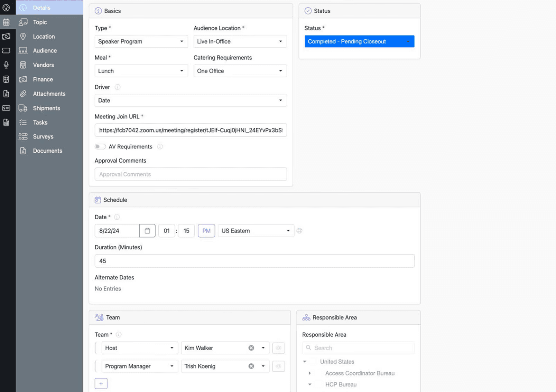This screenshot has width=556, height=392.
Task: Click the timezone globe icon
Action: [299, 231]
